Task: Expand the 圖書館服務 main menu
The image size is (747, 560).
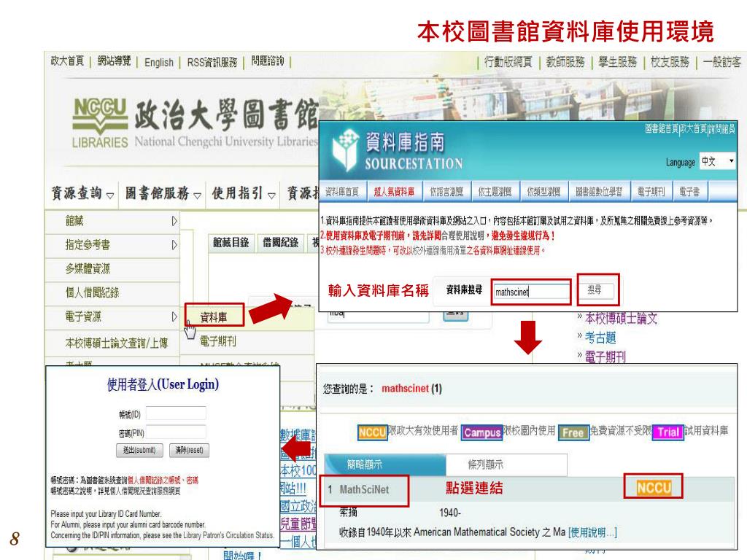Action: click(x=163, y=193)
